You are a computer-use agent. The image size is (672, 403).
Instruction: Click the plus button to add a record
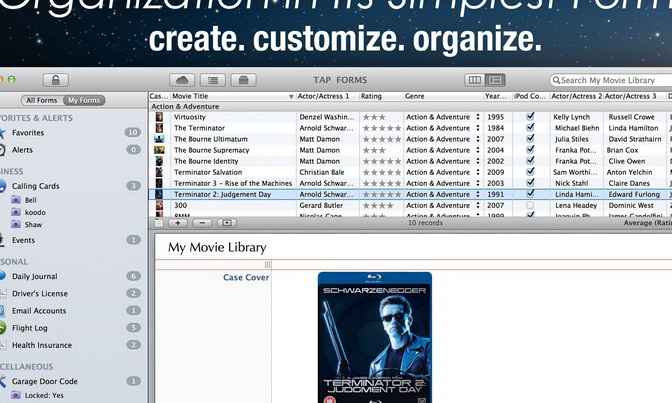[177, 223]
